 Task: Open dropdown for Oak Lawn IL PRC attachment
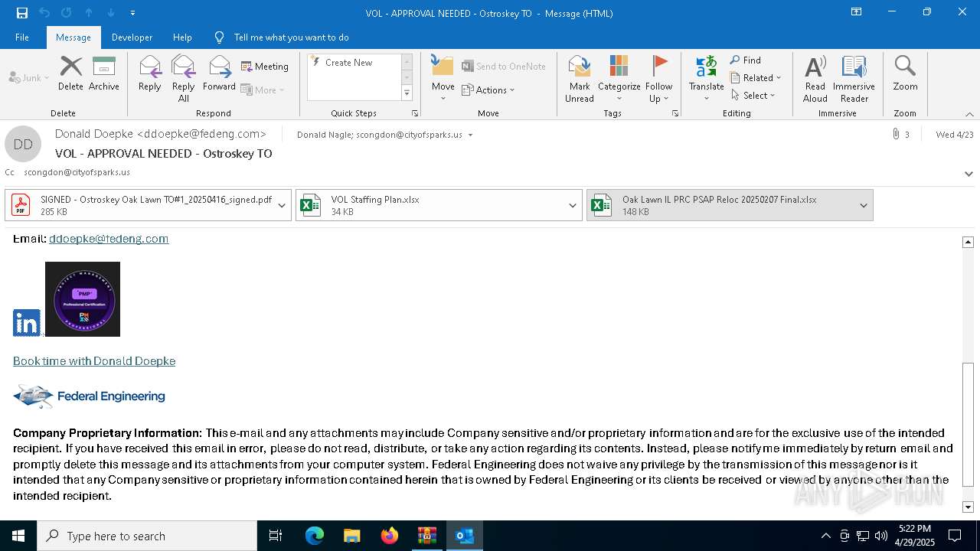[864, 205]
